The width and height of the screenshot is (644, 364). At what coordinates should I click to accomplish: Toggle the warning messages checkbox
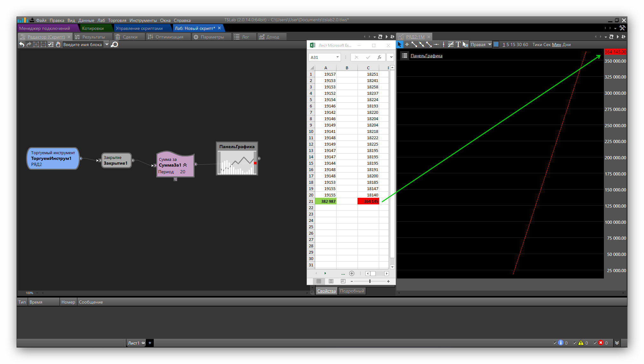(575, 343)
